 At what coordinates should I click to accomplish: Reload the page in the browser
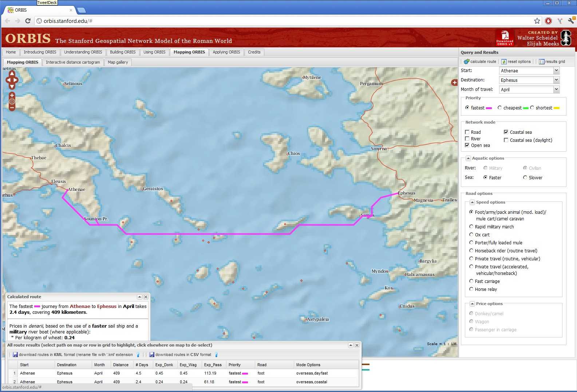point(28,21)
